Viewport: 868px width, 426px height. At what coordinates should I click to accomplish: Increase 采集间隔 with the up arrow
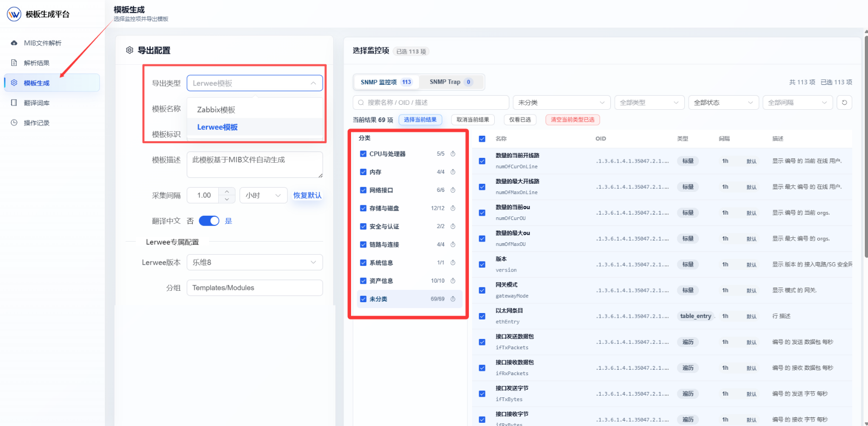[227, 191]
